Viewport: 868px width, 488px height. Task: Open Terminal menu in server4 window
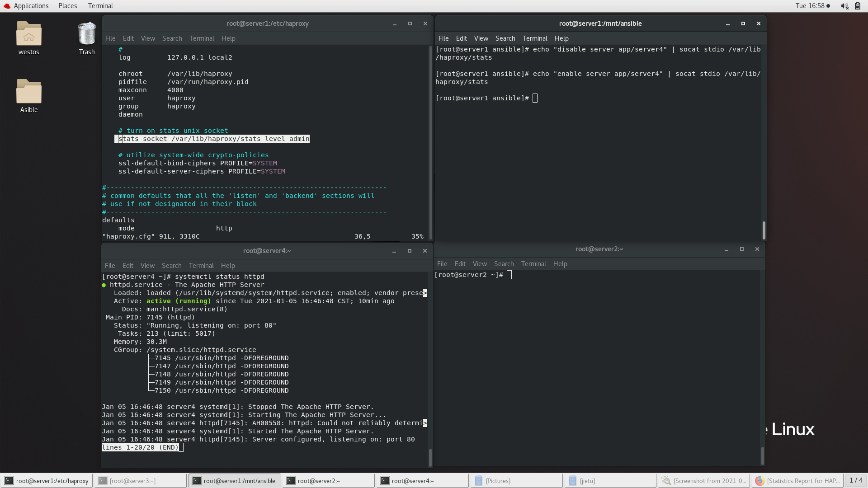click(201, 266)
